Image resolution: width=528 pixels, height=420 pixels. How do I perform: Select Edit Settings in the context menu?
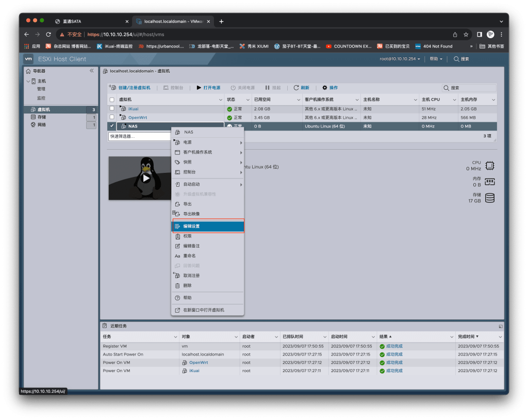(x=207, y=226)
